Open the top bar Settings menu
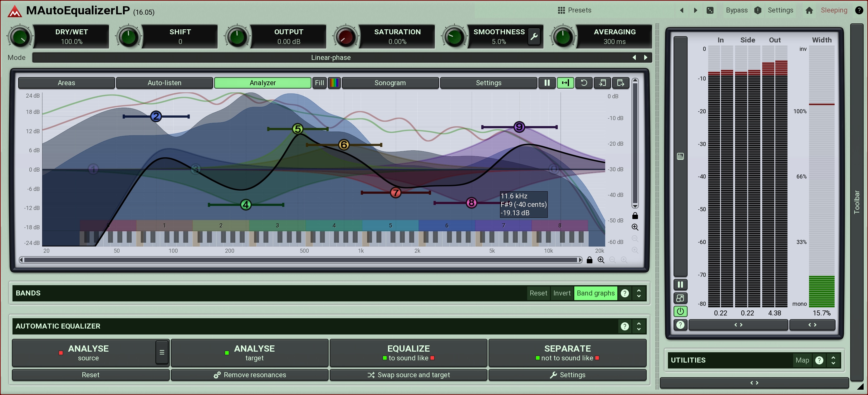 tap(780, 10)
